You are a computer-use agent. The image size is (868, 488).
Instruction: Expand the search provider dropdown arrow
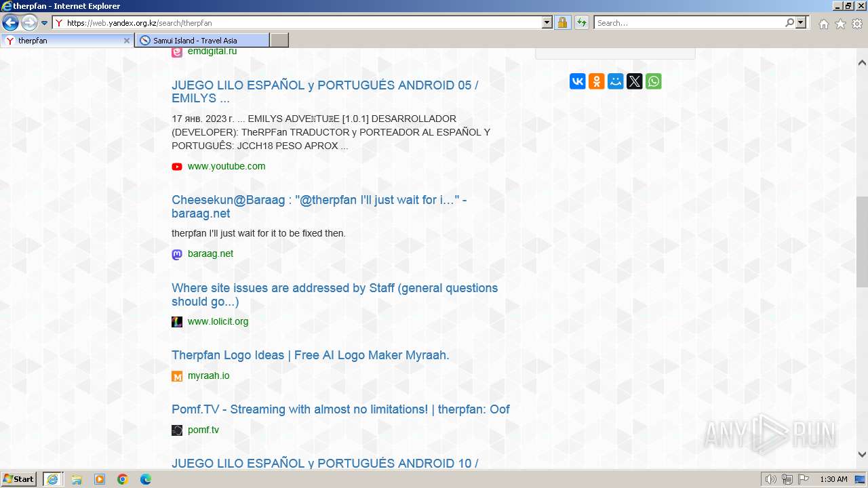click(801, 23)
